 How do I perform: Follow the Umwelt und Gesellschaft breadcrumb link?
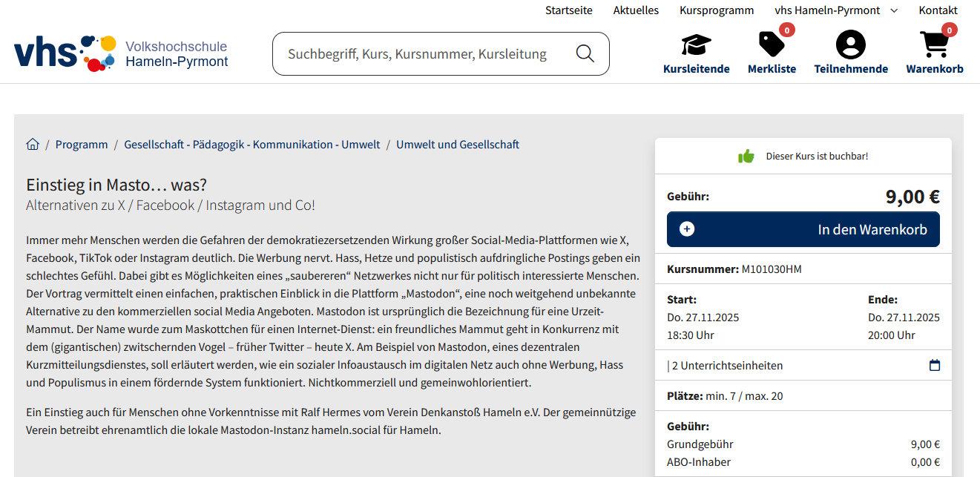pos(458,145)
